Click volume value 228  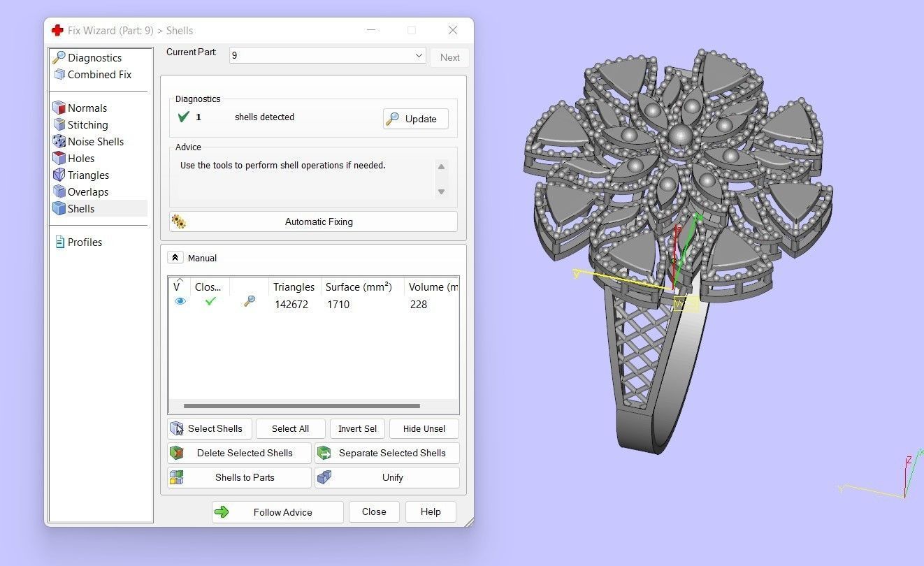419,305
